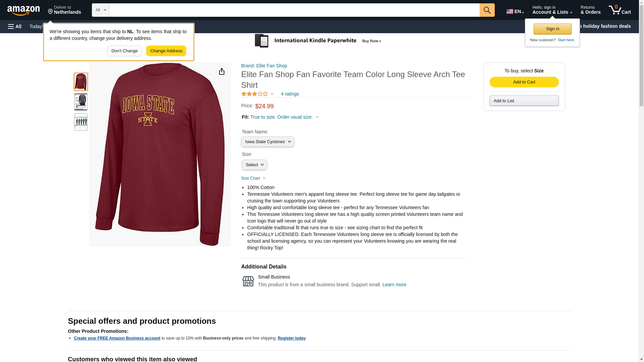The width and height of the screenshot is (644, 362).
Task: Click the Amazon logo
Action: coord(23,10)
